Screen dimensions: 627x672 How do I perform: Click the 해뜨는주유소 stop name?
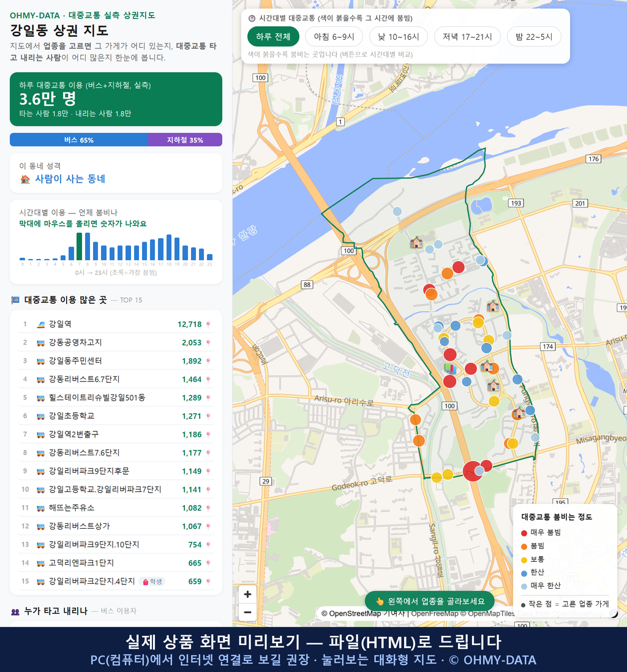(72, 508)
